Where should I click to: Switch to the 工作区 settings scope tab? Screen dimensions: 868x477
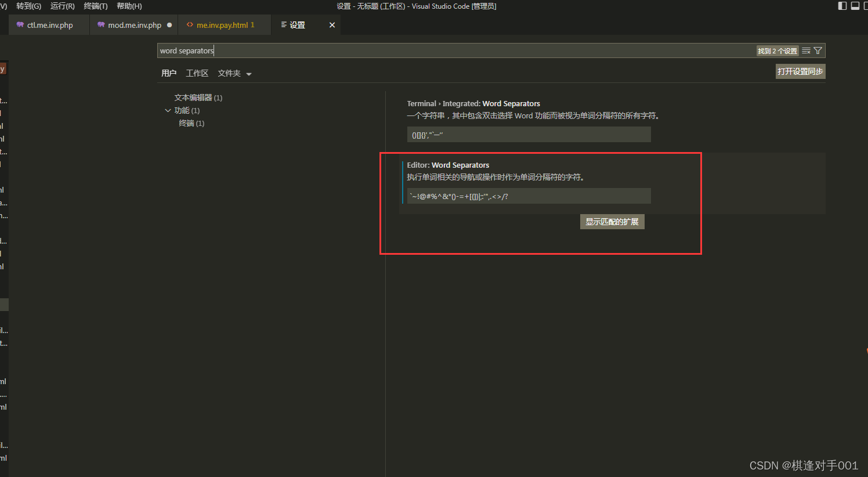(197, 73)
